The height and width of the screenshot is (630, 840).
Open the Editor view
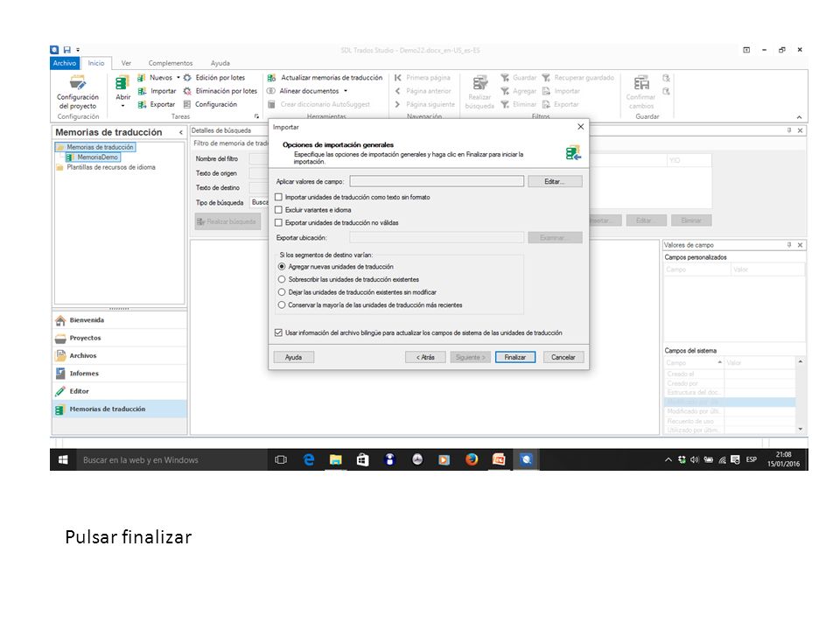pyautogui.click(x=120, y=391)
